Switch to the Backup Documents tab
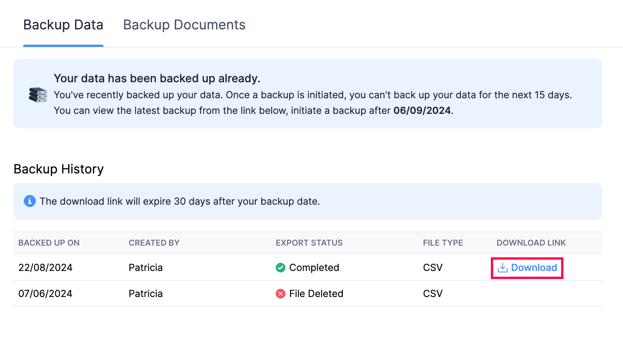The image size is (623, 364). (184, 25)
